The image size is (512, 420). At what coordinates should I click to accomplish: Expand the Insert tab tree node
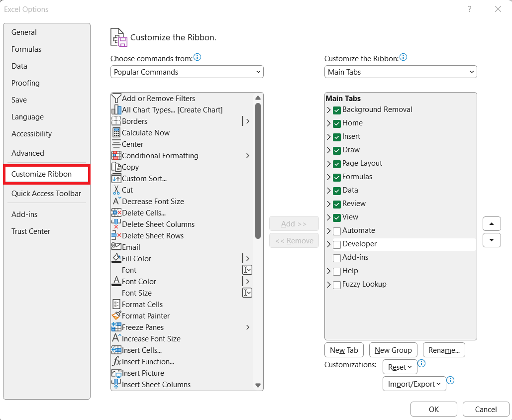[x=328, y=137]
